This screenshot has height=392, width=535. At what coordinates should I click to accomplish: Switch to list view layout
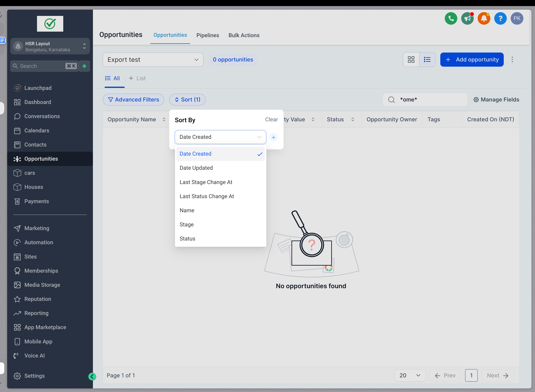coord(427,59)
